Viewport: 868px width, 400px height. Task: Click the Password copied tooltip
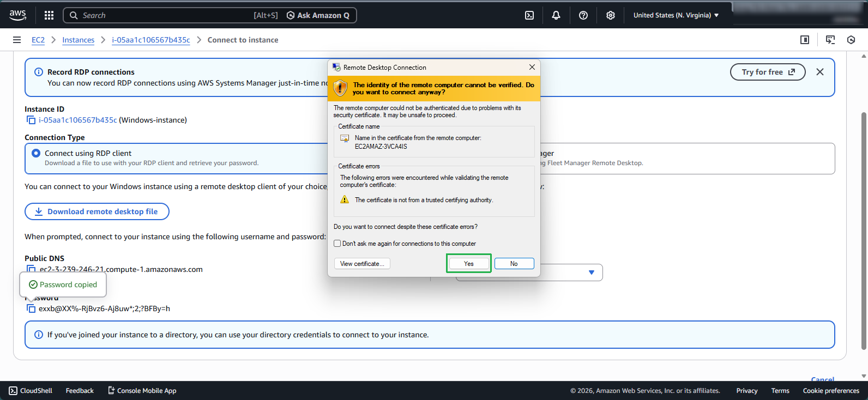coord(63,284)
